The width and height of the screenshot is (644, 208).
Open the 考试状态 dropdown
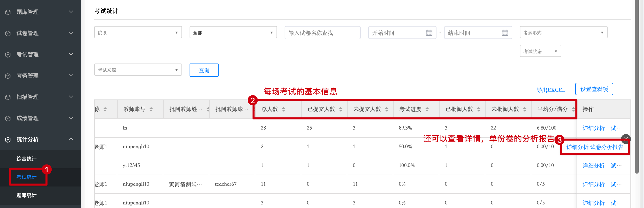click(540, 51)
